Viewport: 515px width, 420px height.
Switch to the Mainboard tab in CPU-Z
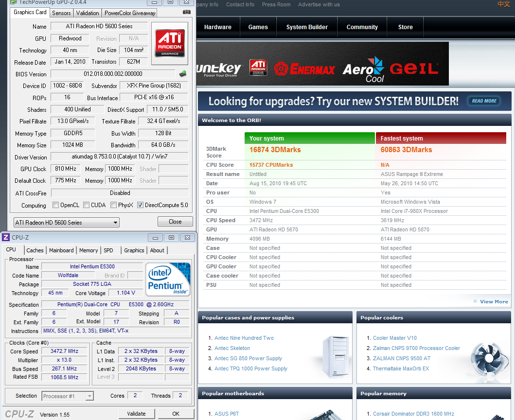tap(61, 250)
